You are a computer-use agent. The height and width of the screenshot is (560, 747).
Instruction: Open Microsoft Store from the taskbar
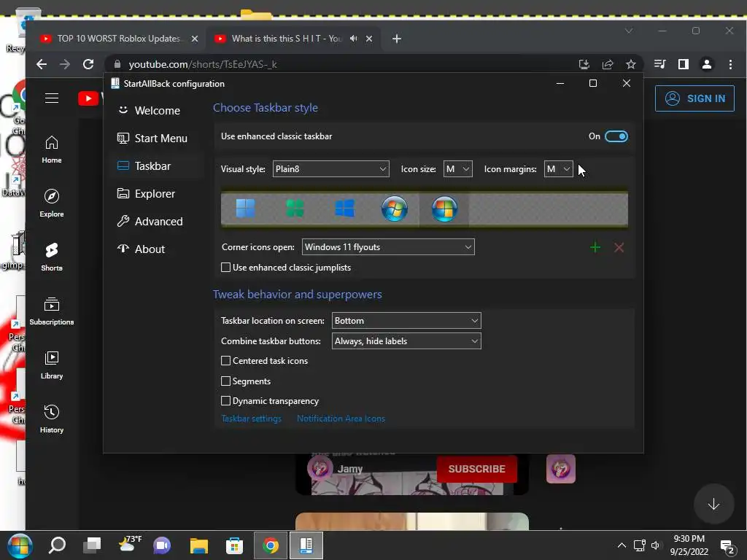(x=234, y=545)
